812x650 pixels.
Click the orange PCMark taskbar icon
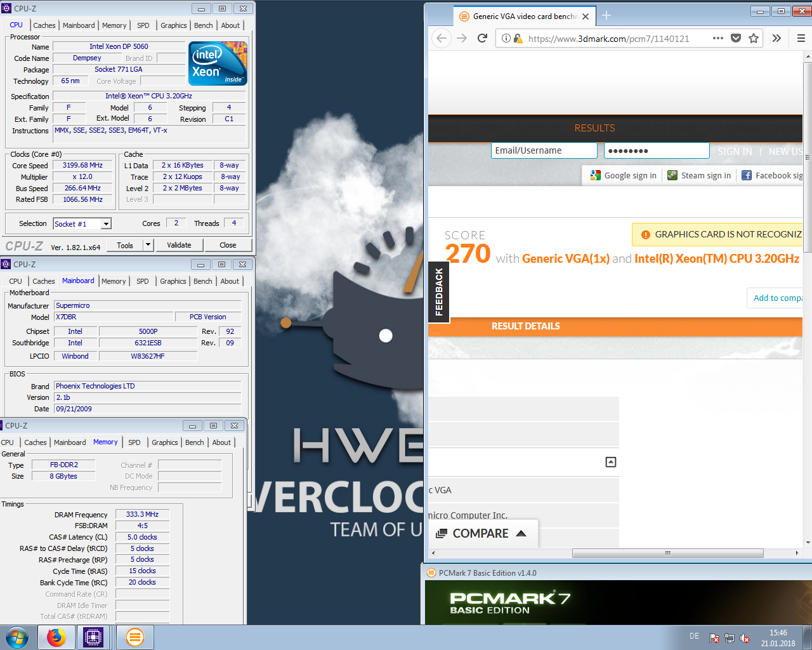coord(135,637)
